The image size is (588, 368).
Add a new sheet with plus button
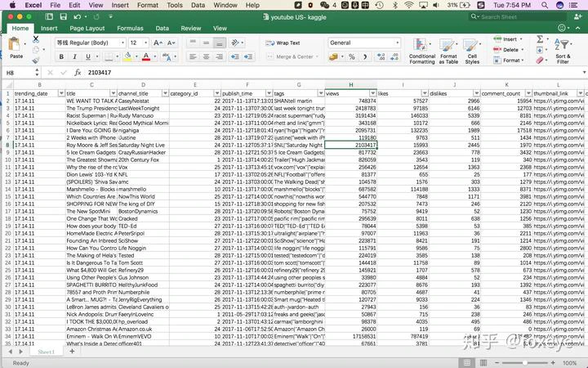[x=72, y=352]
